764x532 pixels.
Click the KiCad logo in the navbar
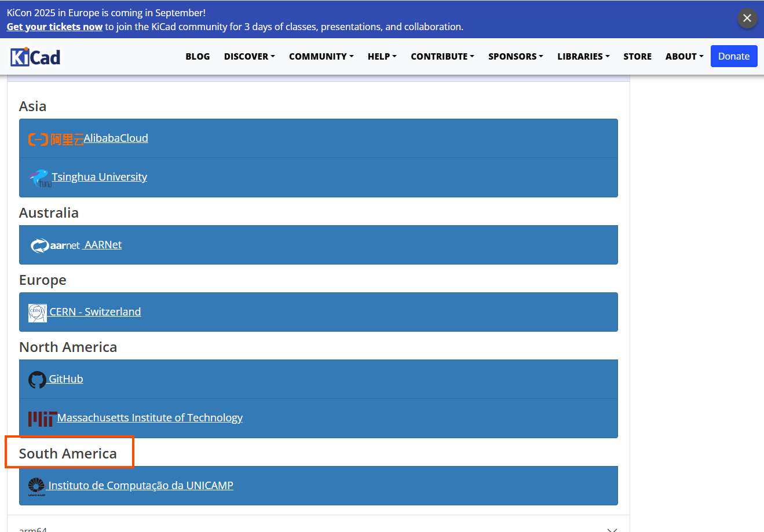tap(35, 57)
